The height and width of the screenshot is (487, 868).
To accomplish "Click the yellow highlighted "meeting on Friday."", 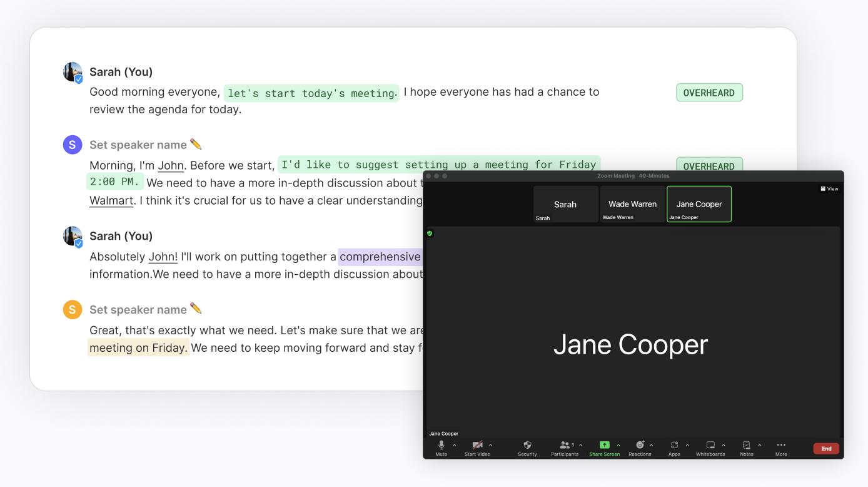I will tap(138, 347).
